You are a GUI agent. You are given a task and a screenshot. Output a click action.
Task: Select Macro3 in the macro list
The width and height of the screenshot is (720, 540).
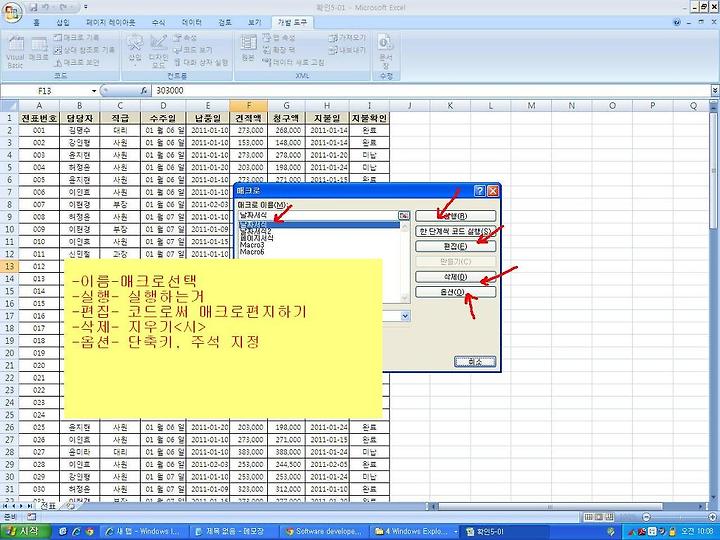(x=252, y=245)
